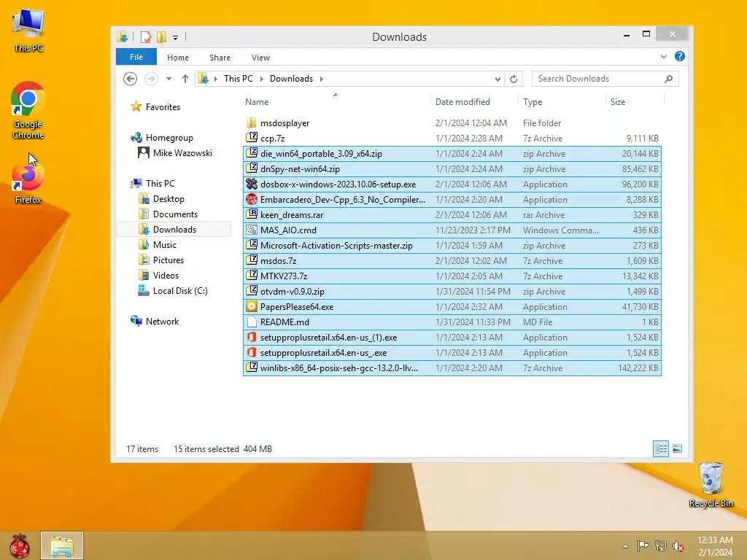
Task: Open breadcrumb root arrow before This PC
Action: [215, 79]
